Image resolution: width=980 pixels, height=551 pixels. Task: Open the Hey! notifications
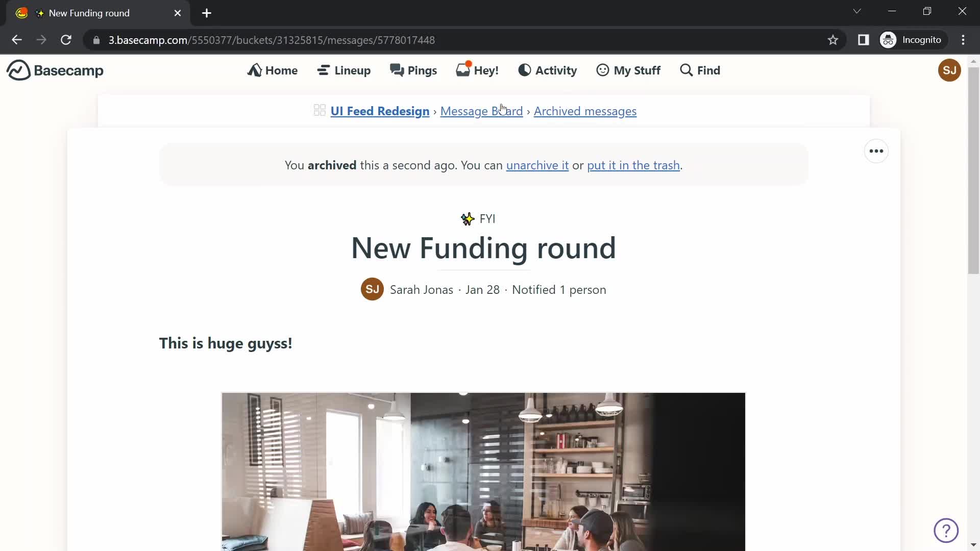tap(478, 70)
